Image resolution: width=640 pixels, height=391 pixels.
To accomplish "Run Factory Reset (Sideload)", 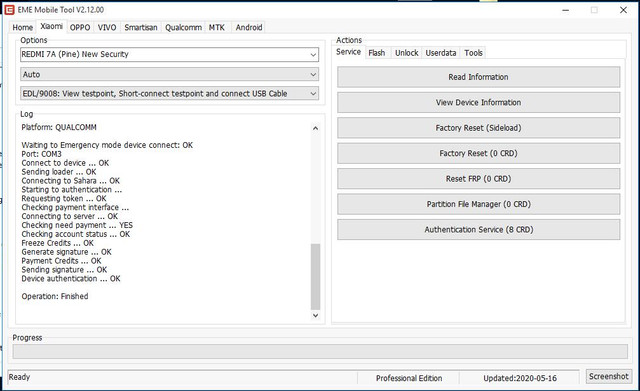I will [478, 128].
